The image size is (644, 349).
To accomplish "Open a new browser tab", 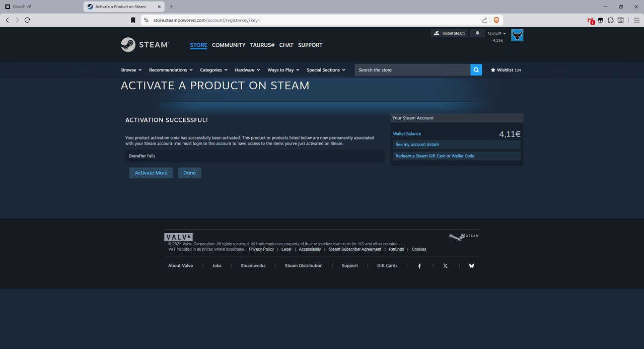I will (172, 7).
